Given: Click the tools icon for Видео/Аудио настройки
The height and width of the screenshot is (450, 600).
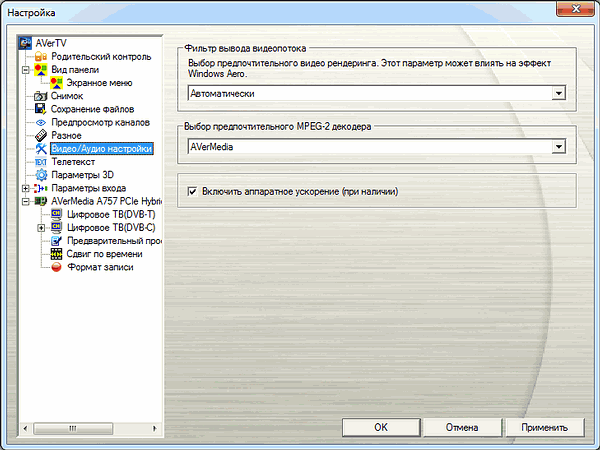Looking at the screenshot, I should [x=41, y=148].
